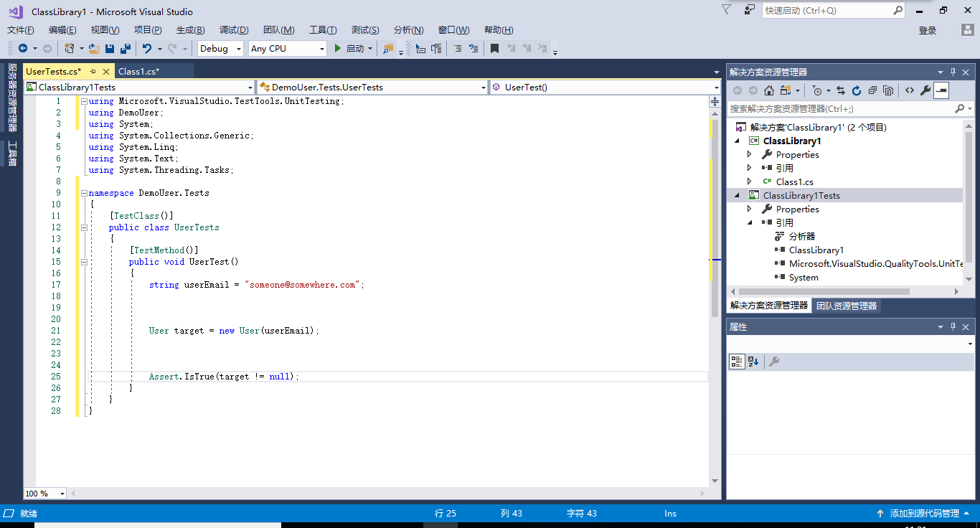Click 登录 sign-in link

[928, 30]
